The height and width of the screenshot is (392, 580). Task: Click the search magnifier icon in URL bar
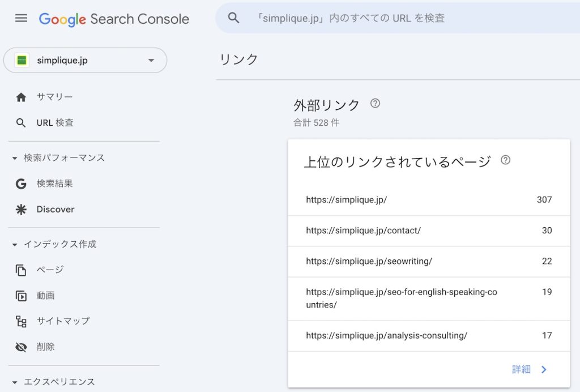(x=233, y=18)
